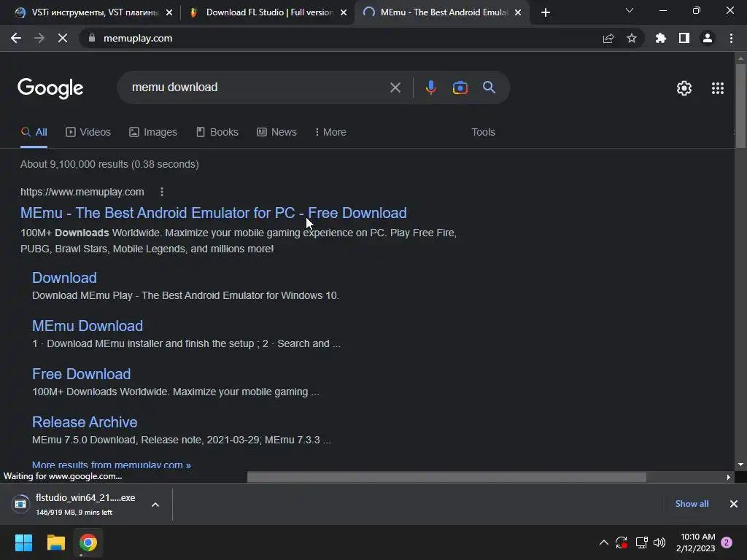Close the Download FL Studio tab
This screenshot has height=560, width=747.
(x=344, y=12)
